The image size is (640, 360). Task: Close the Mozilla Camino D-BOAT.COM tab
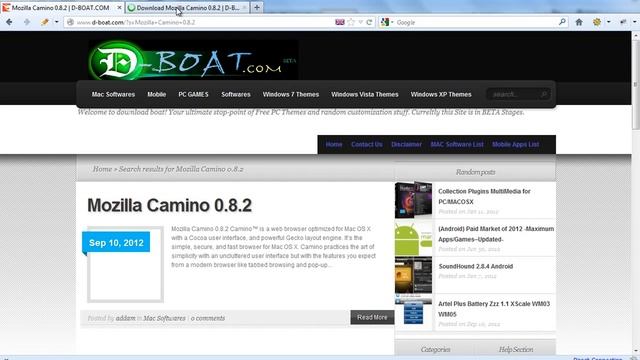119,7
